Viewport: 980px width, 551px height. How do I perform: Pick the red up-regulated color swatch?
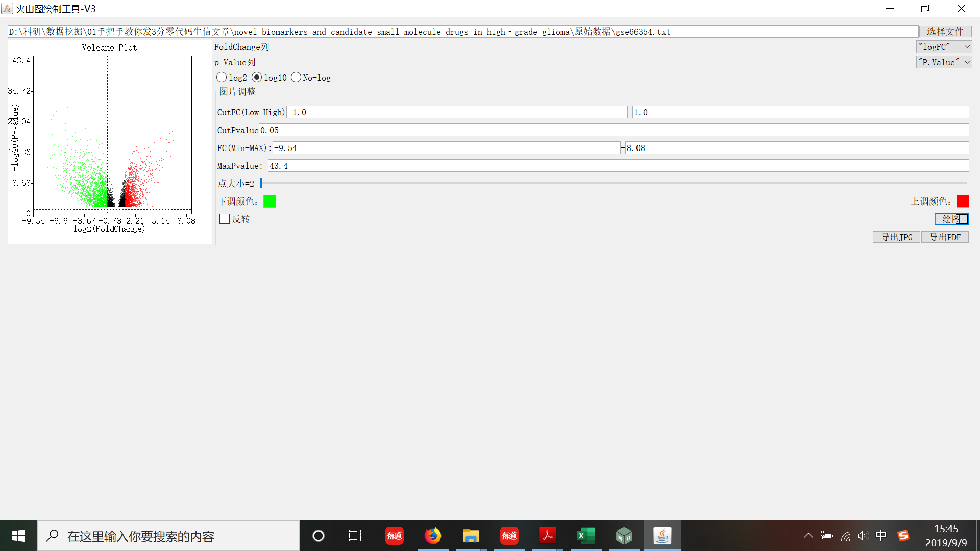click(963, 202)
